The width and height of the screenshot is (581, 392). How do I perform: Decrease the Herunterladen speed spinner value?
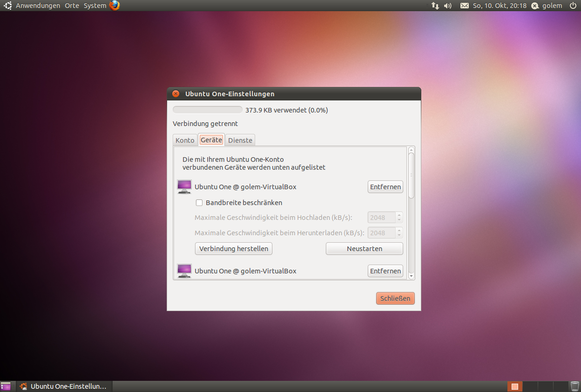399,235
